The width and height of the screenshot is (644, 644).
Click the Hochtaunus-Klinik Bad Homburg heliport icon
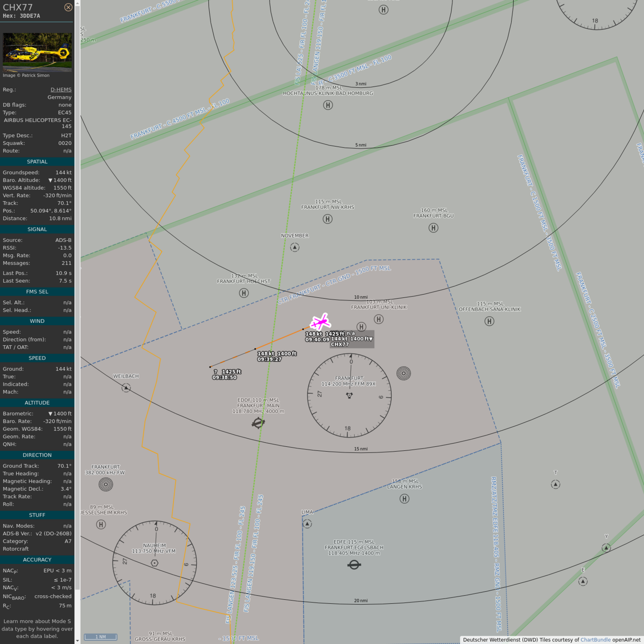tap(328, 105)
